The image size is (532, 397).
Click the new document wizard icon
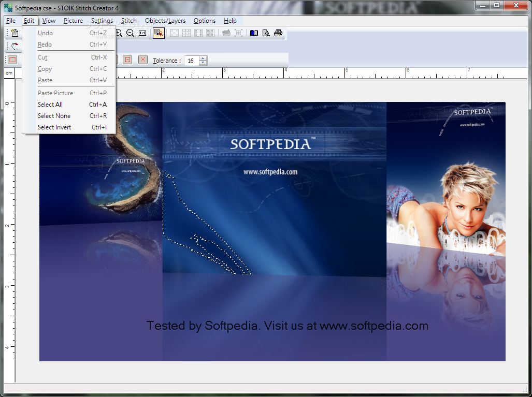tap(15, 33)
